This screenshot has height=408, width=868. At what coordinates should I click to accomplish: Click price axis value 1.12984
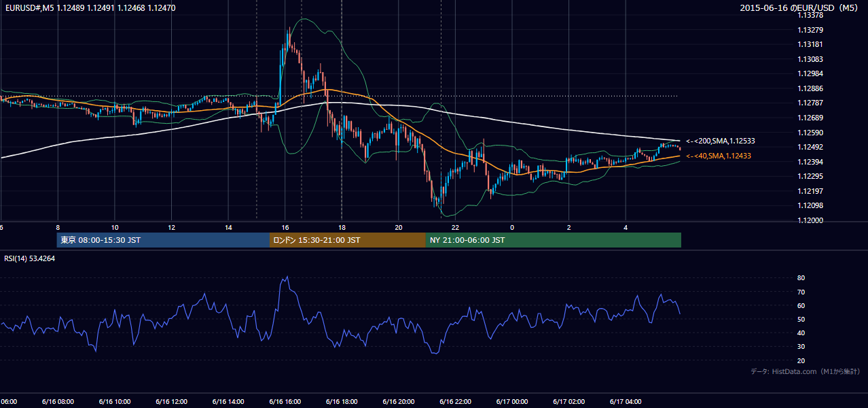[810, 74]
